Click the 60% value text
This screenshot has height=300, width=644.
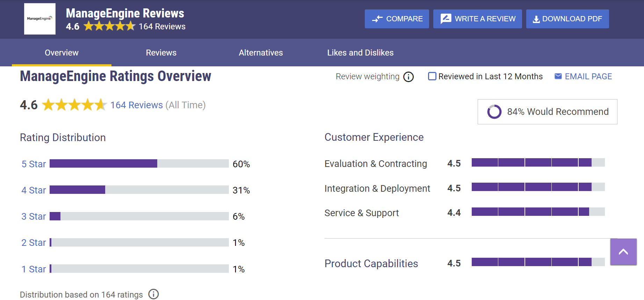click(x=241, y=164)
